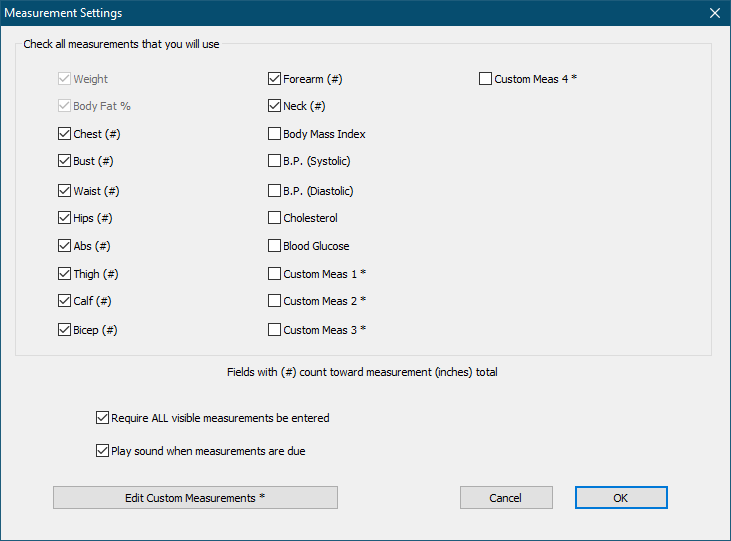The image size is (731, 541).
Task: Close the Measurement Settings dialog
Action: tap(714, 13)
